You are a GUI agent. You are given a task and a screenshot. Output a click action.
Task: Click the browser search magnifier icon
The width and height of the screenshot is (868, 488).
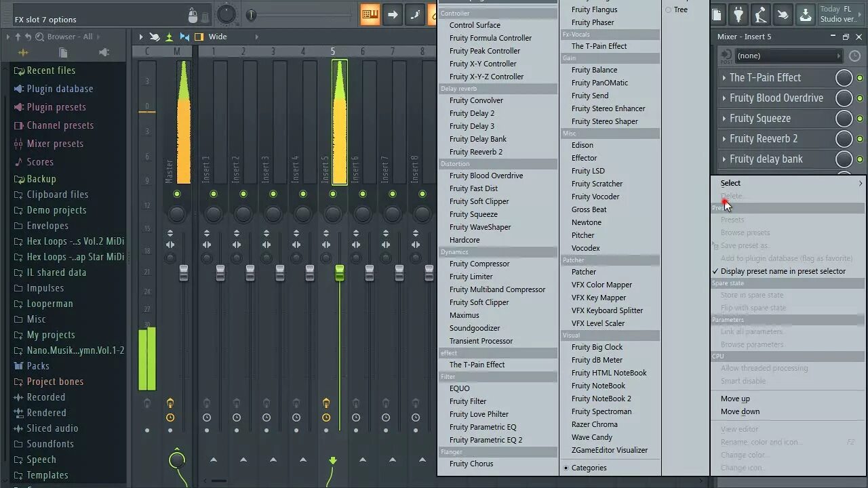click(x=39, y=37)
